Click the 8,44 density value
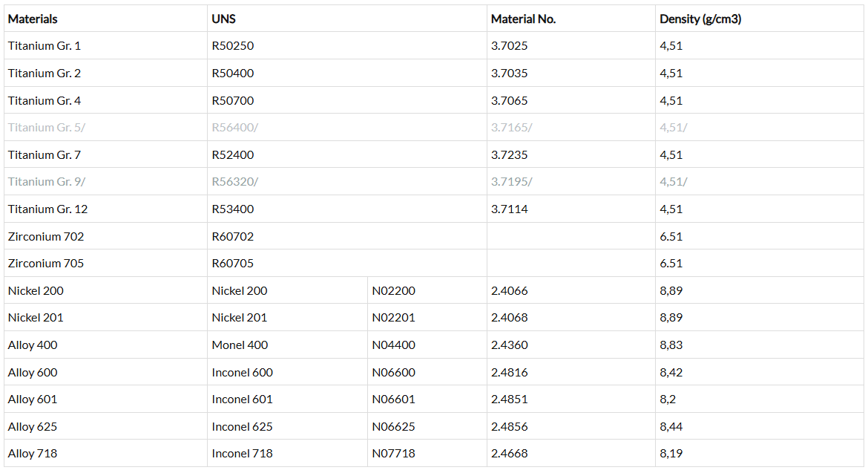Screen dimensions: 868x473 click(x=671, y=427)
